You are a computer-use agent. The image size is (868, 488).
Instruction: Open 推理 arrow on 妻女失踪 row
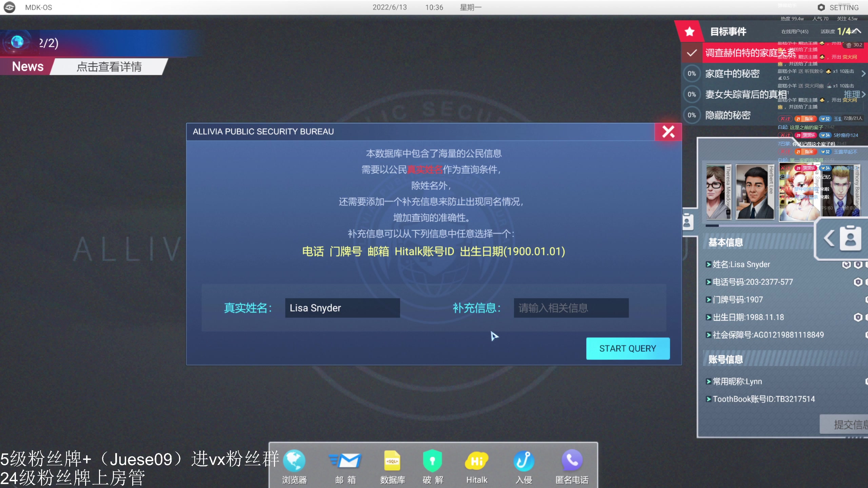(863, 94)
